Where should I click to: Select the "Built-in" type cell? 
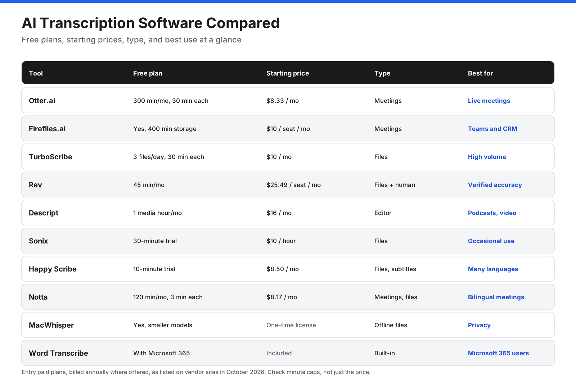(384, 353)
